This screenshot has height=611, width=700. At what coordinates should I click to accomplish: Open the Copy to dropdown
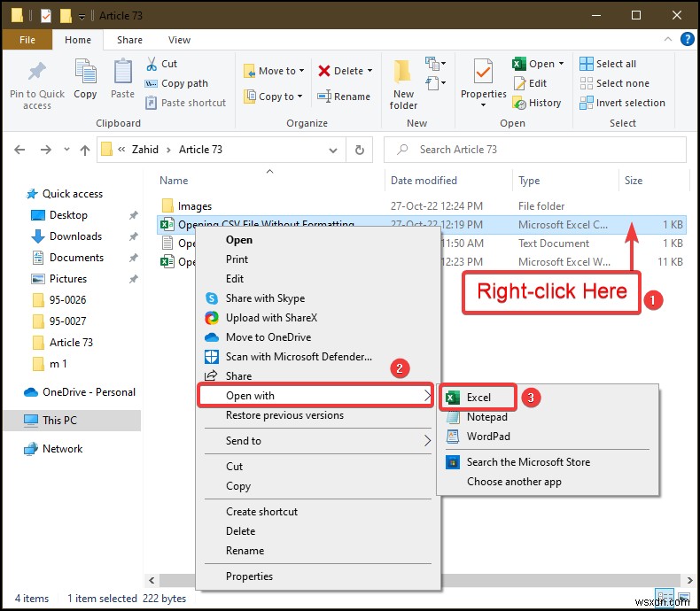click(x=299, y=97)
